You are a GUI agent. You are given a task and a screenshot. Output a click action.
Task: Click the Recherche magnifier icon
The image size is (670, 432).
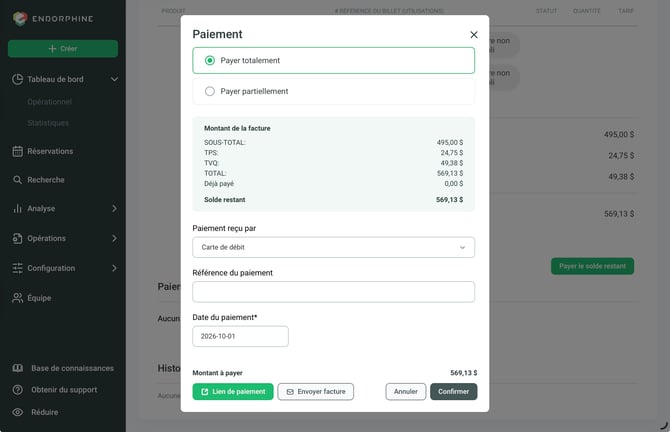(x=18, y=180)
